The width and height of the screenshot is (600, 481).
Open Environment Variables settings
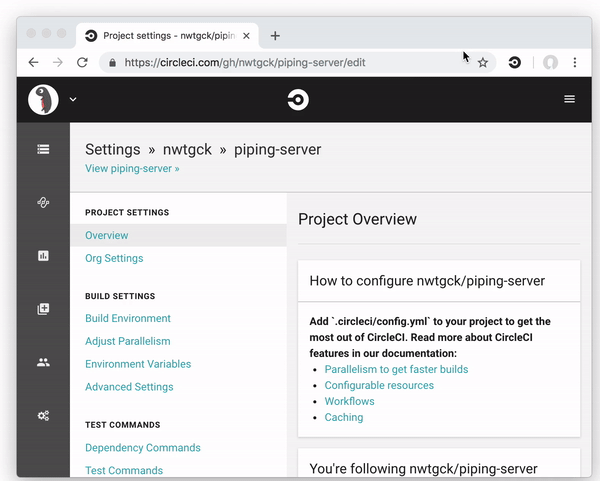pyautogui.click(x=138, y=364)
